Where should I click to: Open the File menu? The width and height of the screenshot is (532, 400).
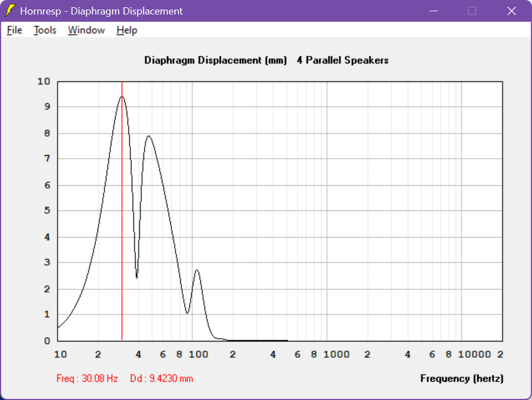click(14, 30)
